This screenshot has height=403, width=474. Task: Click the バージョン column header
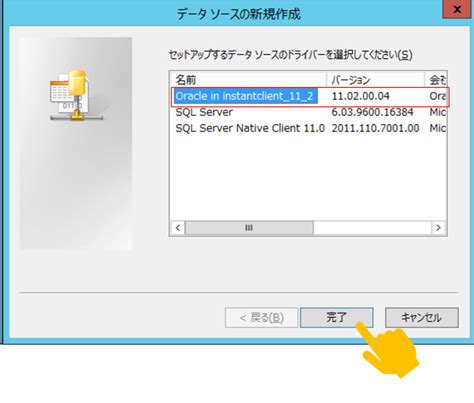pos(375,79)
